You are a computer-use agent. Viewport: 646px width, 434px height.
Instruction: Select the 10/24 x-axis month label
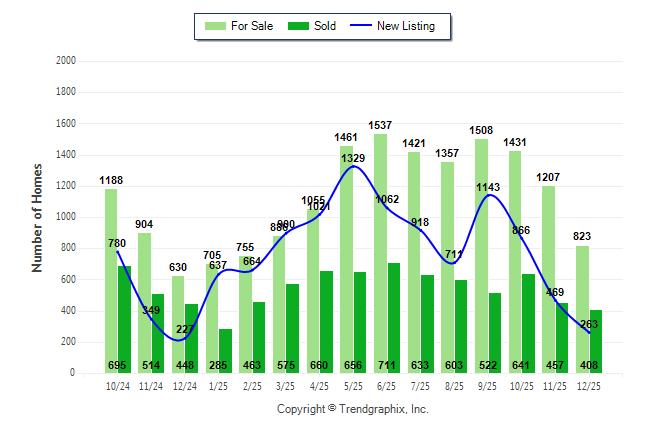118,385
